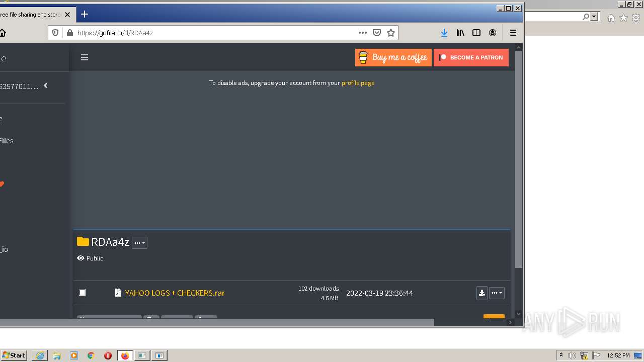Screen dimensions: 644x362
Task: Open the profile page link
Action: coord(358,83)
